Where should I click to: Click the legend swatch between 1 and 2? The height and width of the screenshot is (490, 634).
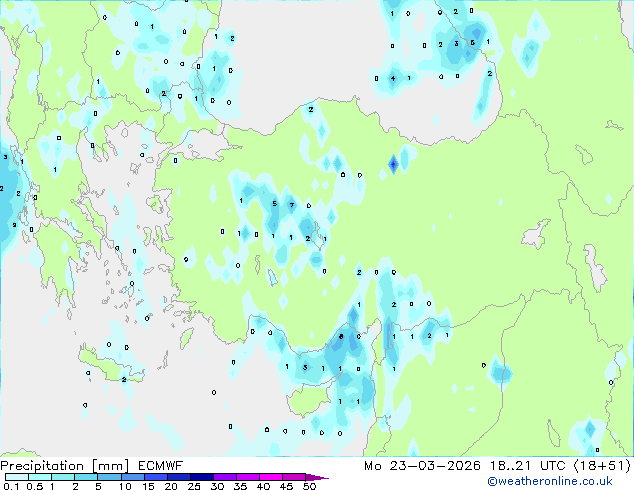[63, 477]
